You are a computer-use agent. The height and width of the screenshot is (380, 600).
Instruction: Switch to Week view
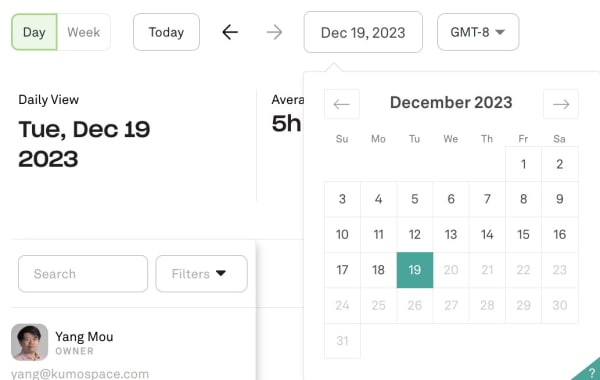[x=84, y=32]
